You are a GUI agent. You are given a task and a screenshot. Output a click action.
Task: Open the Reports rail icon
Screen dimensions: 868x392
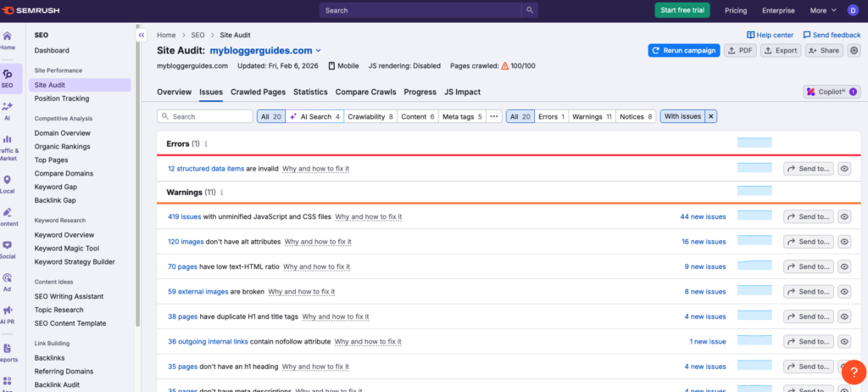(8, 353)
